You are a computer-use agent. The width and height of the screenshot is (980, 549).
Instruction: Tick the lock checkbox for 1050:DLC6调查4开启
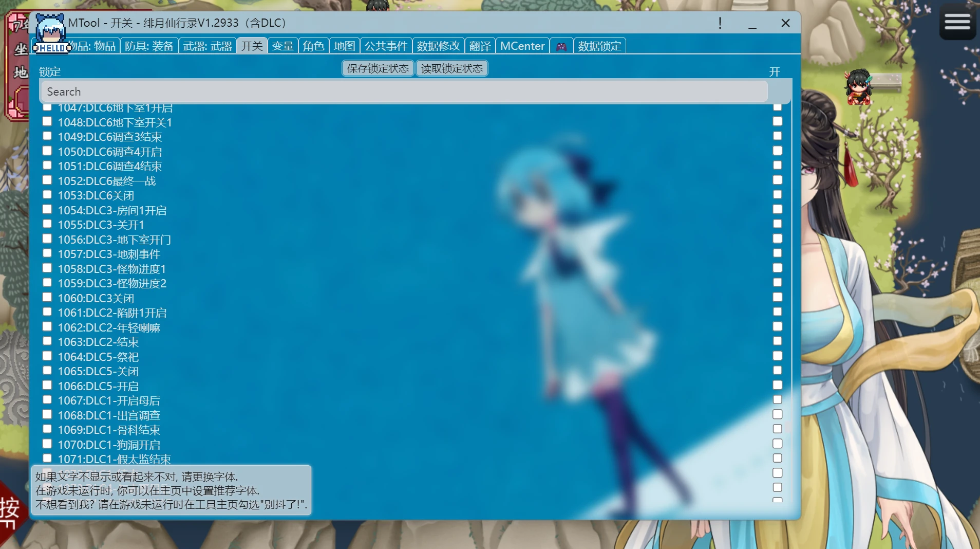(47, 151)
